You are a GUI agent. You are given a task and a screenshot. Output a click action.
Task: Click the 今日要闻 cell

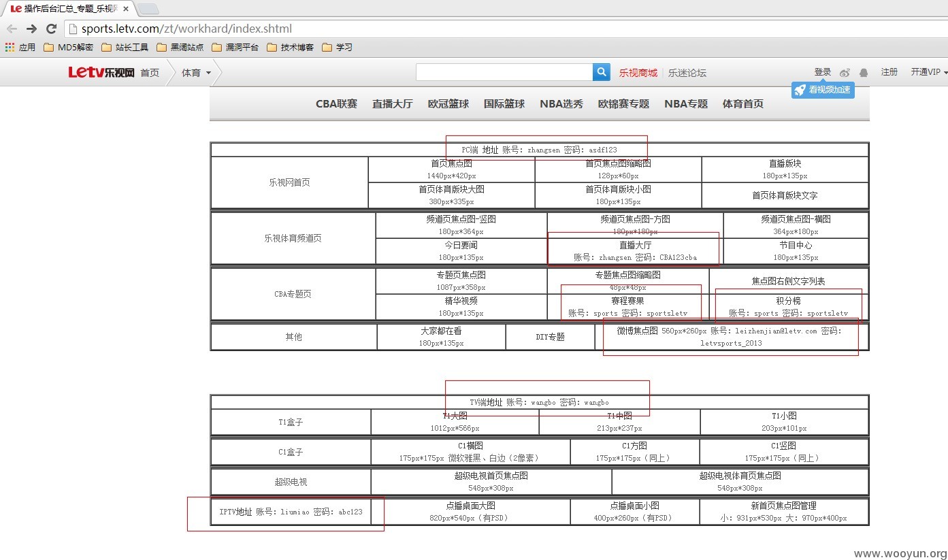[x=461, y=251]
